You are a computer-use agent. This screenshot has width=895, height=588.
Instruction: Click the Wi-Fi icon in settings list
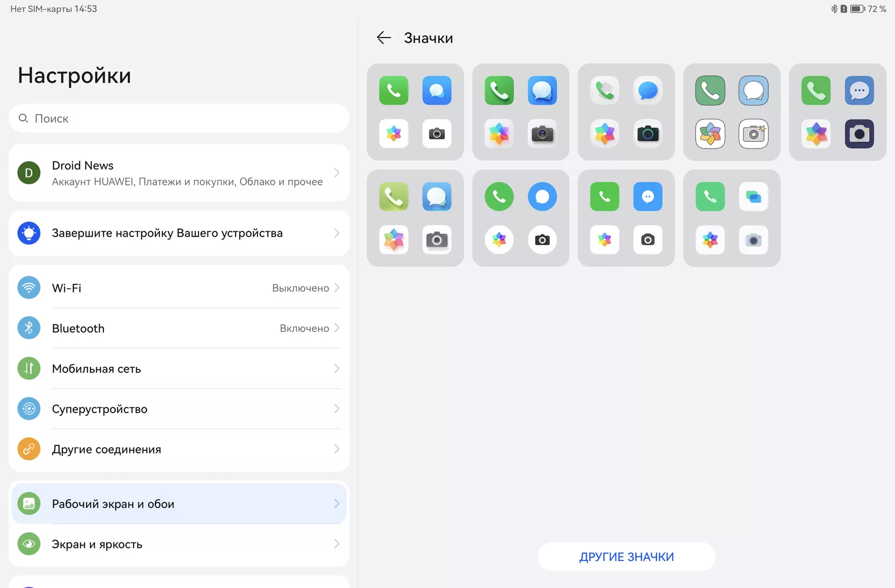pyautogui.click(x=29, y=288)
